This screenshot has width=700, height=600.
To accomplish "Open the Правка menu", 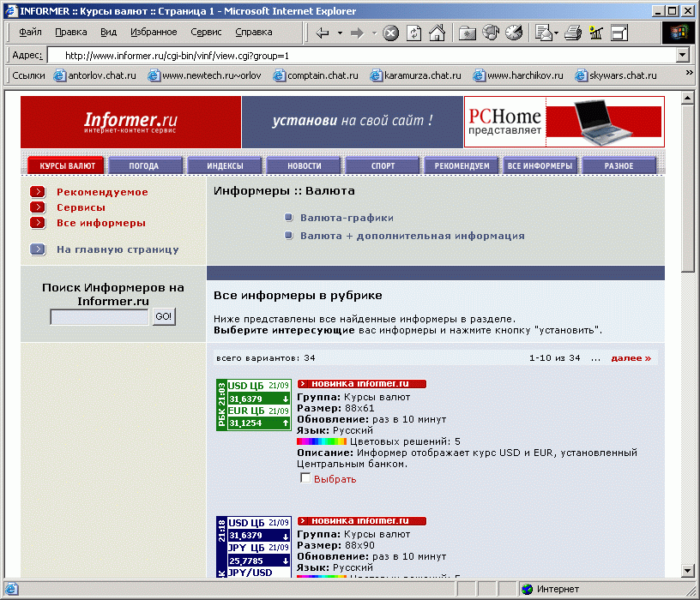I will pos(71,32).
